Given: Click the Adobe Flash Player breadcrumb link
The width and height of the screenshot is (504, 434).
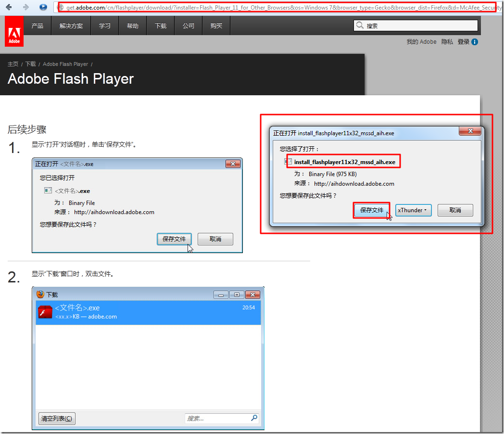Looking at the screenshot, I should pos(65,64).
